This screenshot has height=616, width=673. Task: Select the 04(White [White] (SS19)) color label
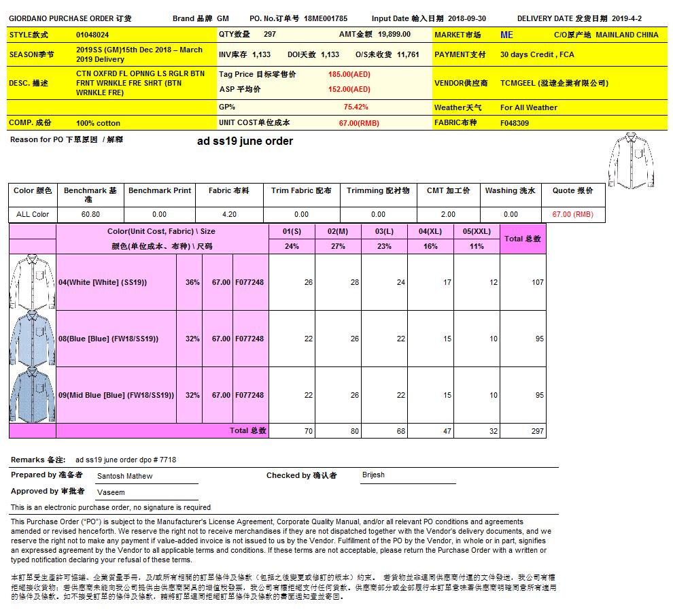click(103, 282)
